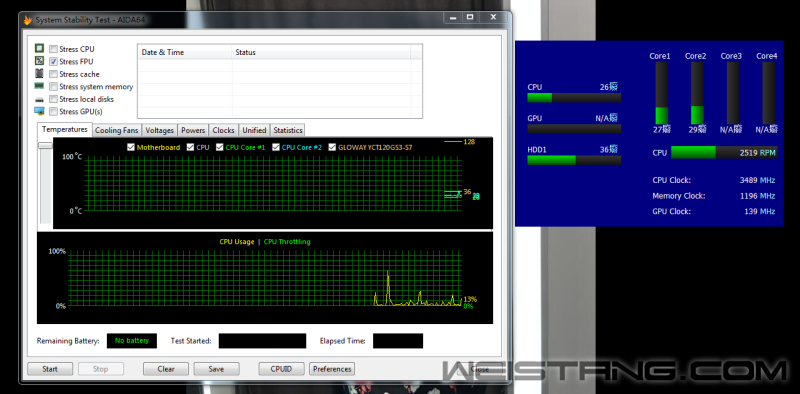
Task: Click the Core4 vertical bar in blue widget
Action: (768, 93)
